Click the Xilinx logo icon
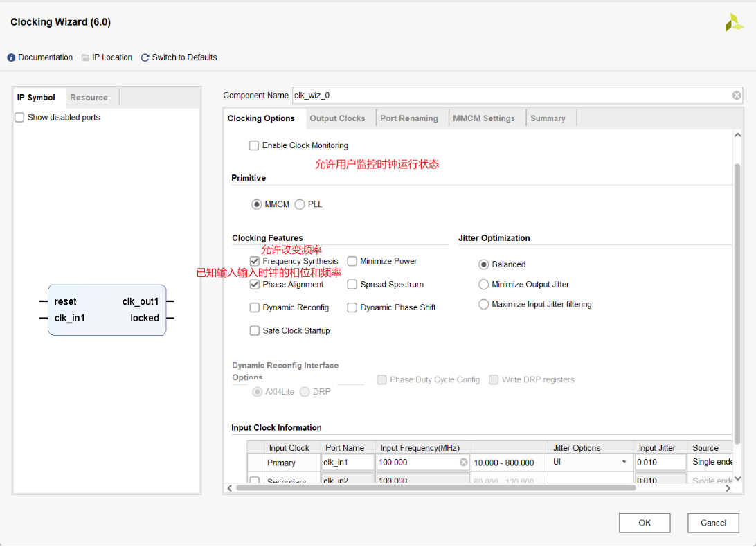Screen dimensions: 756x547 734,23
